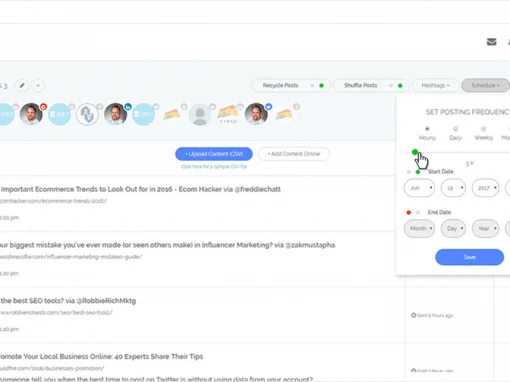The image size is (510, 382).
Task: Open the Schedule dropdown
Action: [x=486, y=85]
